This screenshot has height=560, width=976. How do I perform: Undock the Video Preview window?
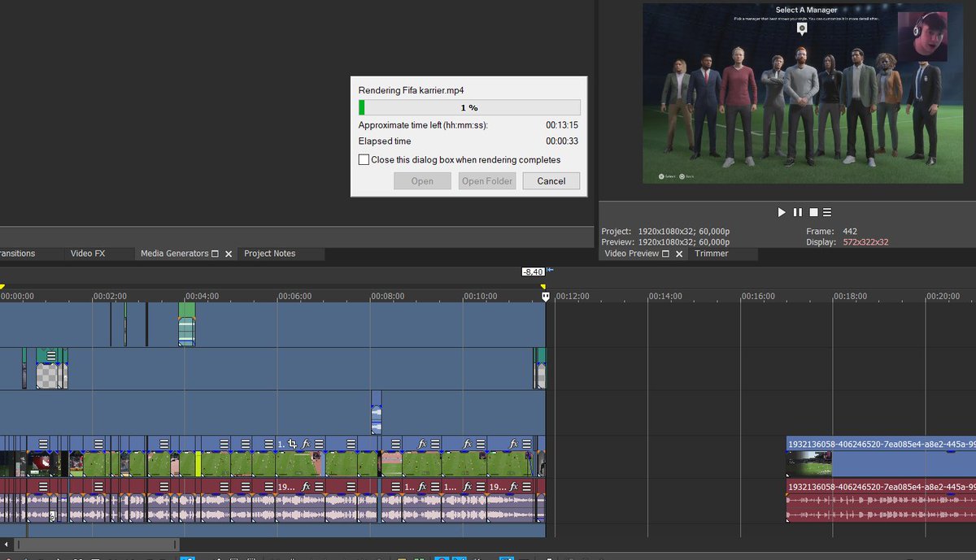tap(666, 254)
